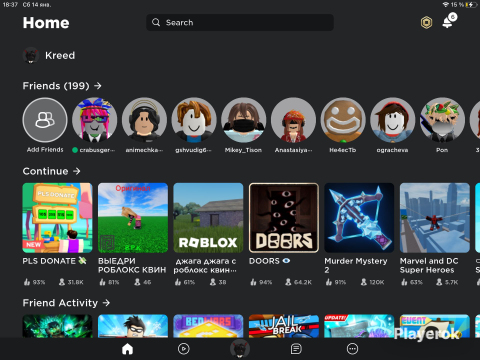Open the EVENT game thumbnail in Friend Activity
The height and width of the screenshot is (360, 480).
click(435, 326)
